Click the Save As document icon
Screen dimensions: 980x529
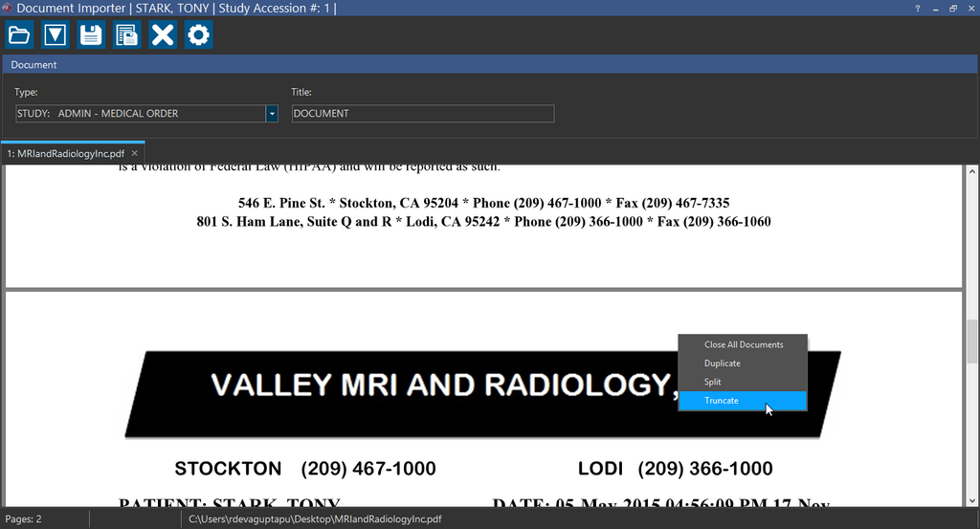click(126, 35)
